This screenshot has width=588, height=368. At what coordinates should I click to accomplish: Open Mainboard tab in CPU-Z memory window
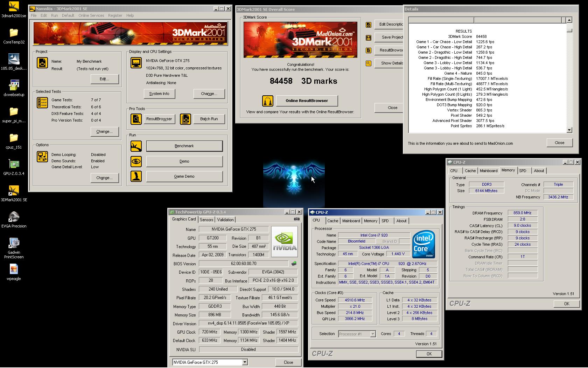(489, 171)
